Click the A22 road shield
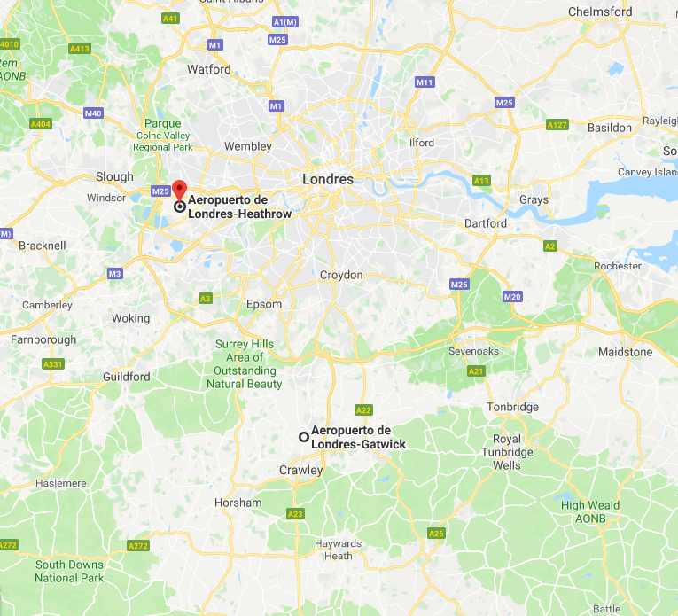Screen dimensions: 678x616 (363, 410)
